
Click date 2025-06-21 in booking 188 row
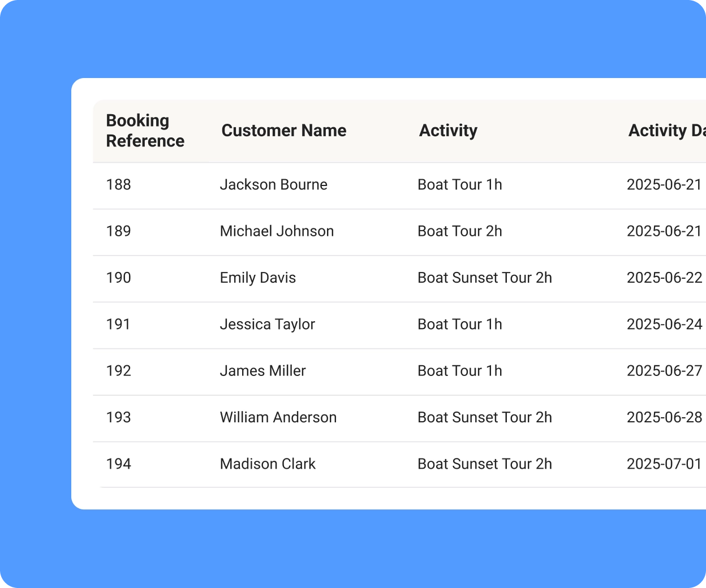(x=665, y=185)
